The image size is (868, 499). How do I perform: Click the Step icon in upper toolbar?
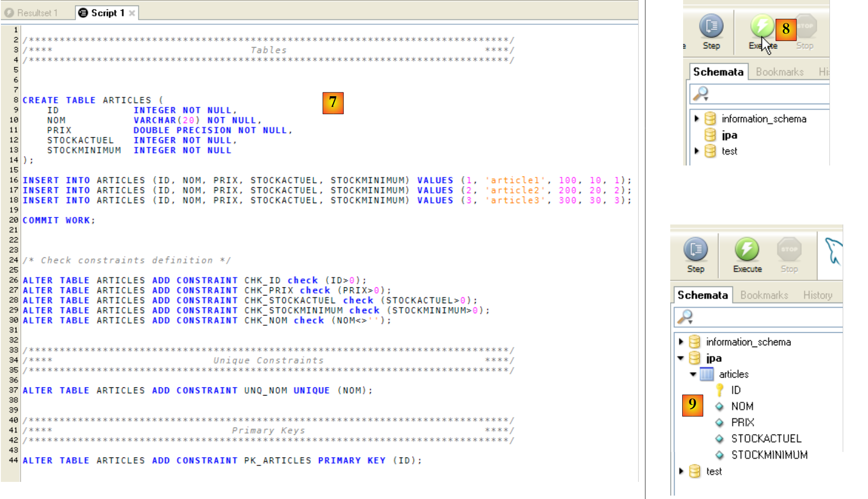[711, 26]
